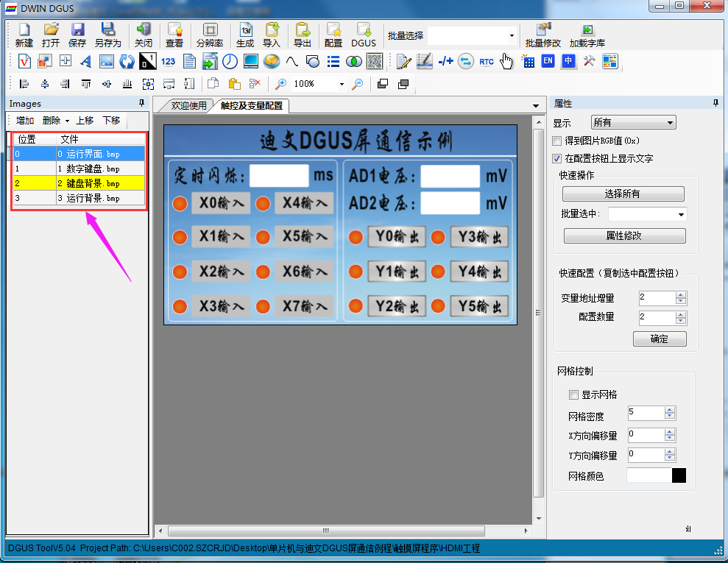Select the clock display tool
The width and height of the screenshot is (728, 563).
pos(230,61)
